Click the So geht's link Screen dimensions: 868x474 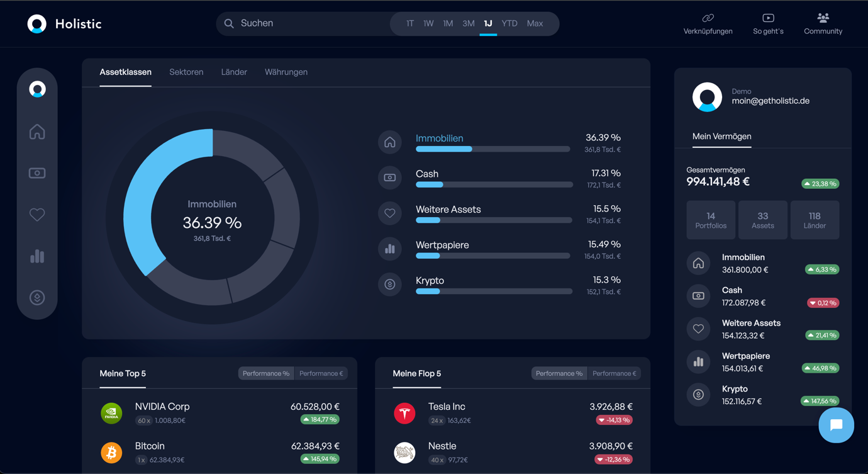click(767, 23)
